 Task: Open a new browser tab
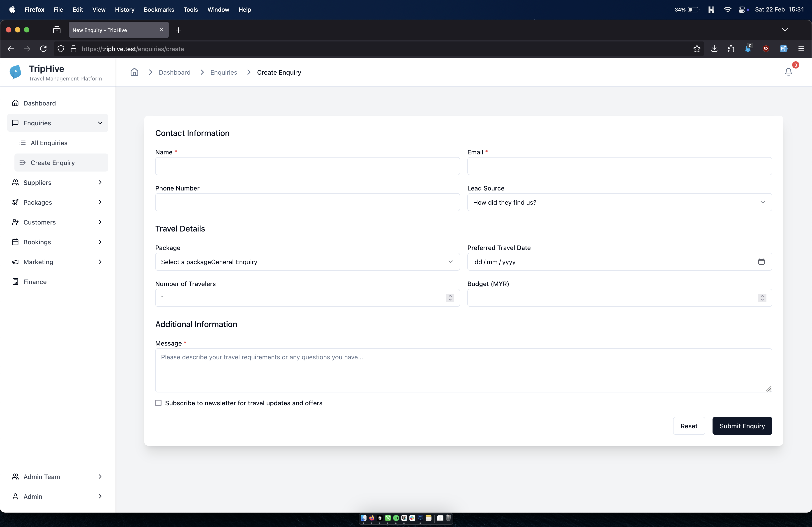tap(178, 30)
